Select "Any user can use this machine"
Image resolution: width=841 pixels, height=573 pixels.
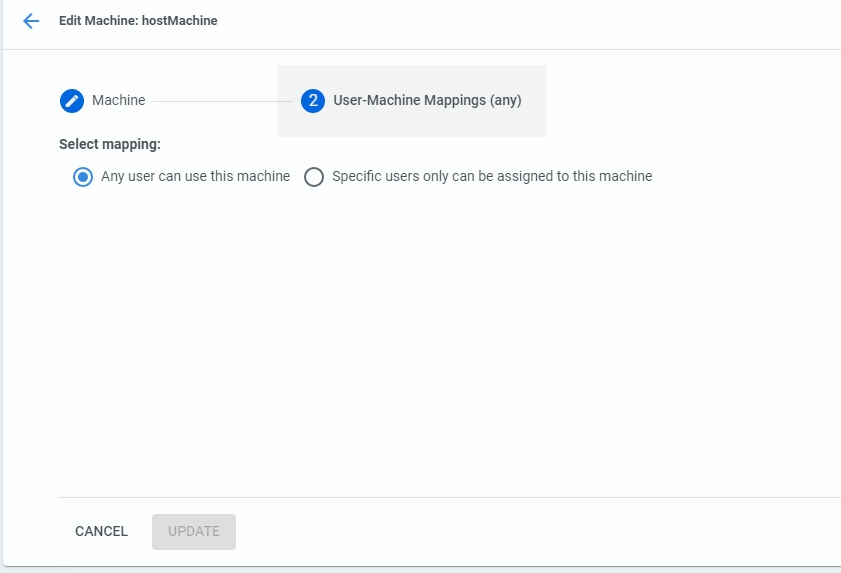click(x=83, y=177)
